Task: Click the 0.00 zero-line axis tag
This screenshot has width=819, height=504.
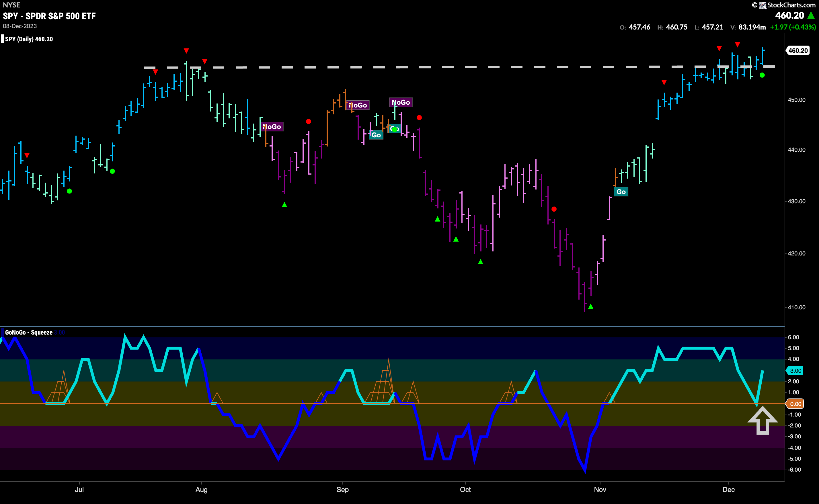Action: click(795, 404)
